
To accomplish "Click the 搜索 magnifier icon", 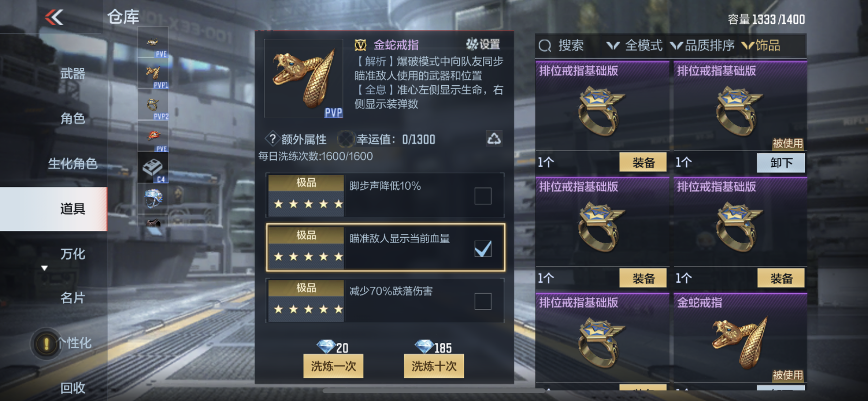I will click(545, 46).
